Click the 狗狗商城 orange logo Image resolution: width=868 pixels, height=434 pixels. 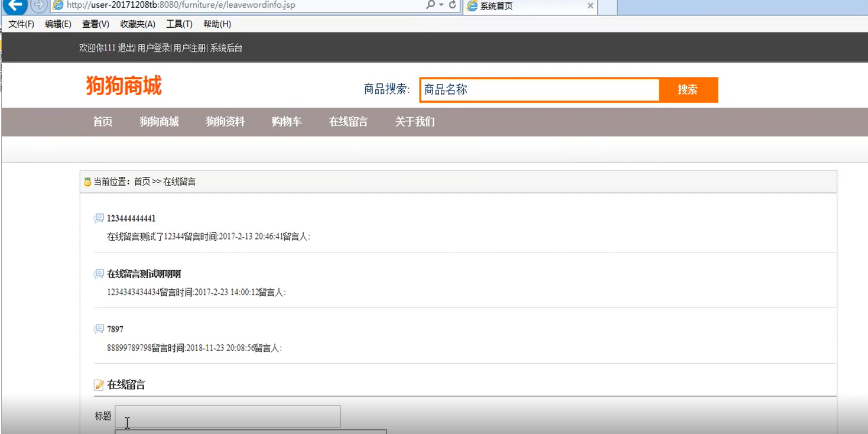pos(123,85)
